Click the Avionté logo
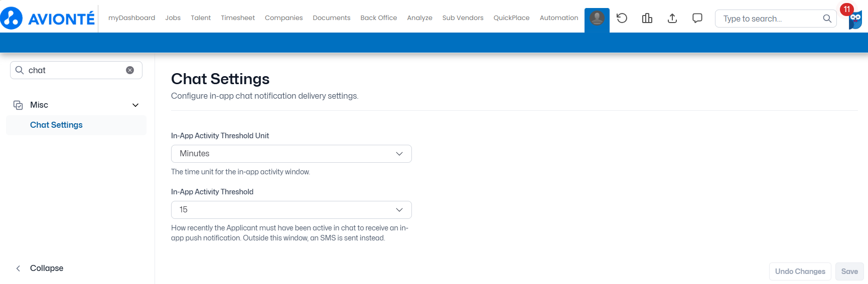 (48, 18)
